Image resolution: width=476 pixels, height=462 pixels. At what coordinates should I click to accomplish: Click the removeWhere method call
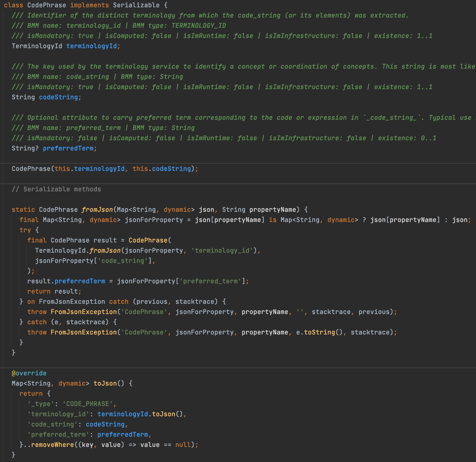[x=52, y=445]
